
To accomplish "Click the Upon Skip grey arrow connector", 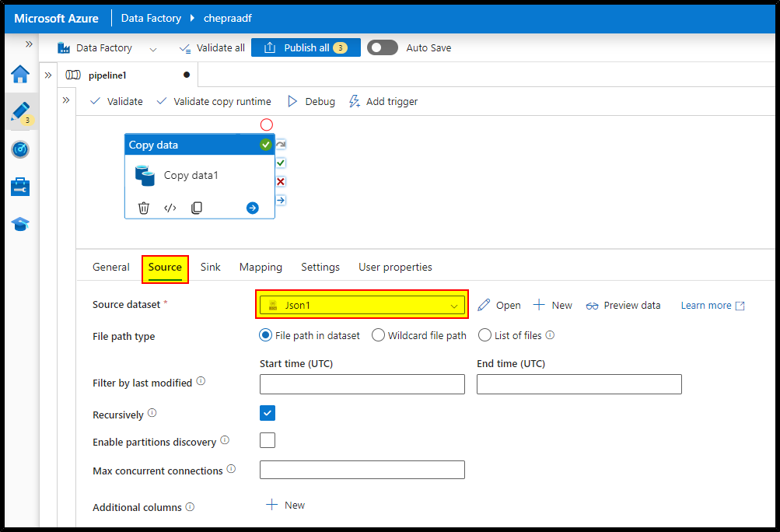I will click(x=281, y=145).
